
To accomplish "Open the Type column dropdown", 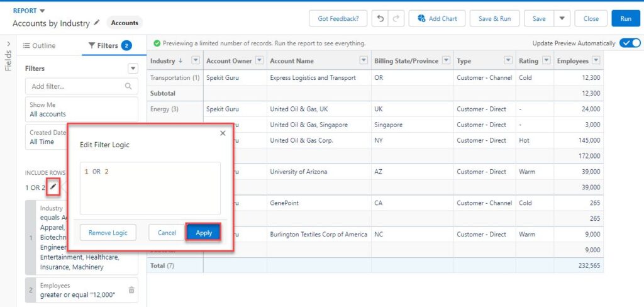I will [508, 60].
